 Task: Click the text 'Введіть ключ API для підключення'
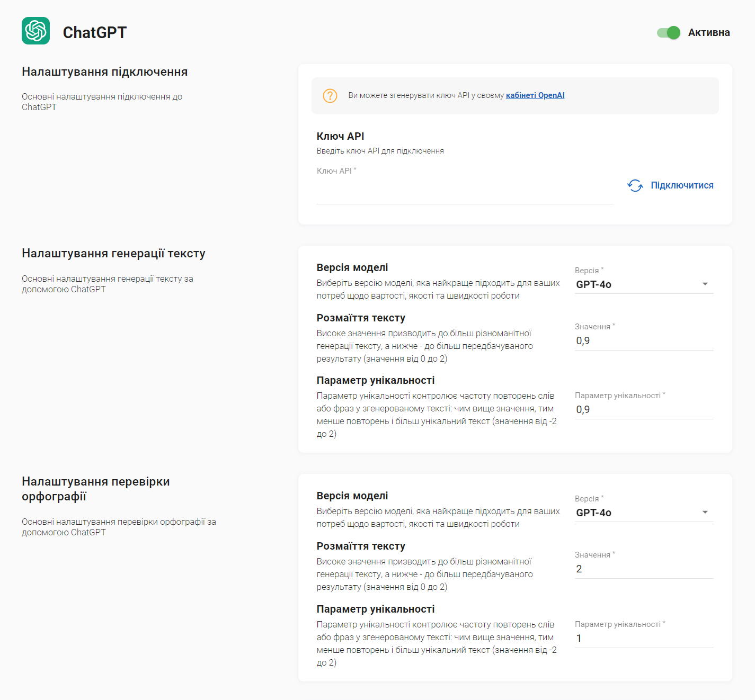380,151
